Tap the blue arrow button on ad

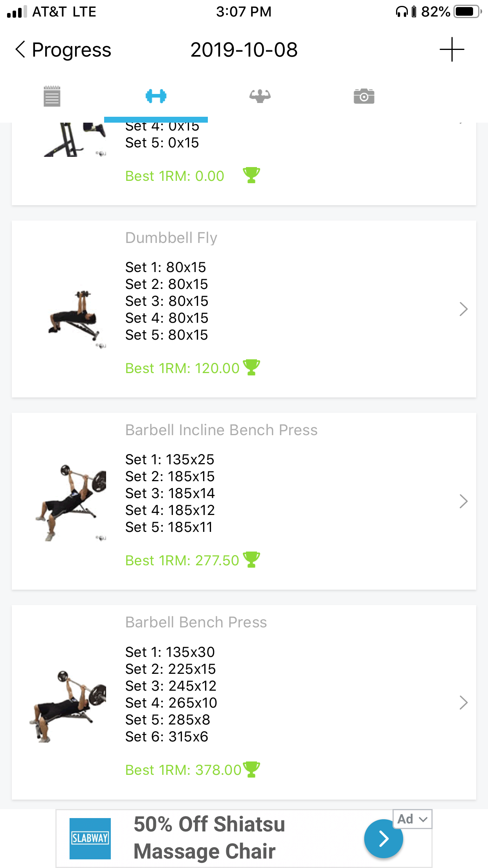[383, 839]
